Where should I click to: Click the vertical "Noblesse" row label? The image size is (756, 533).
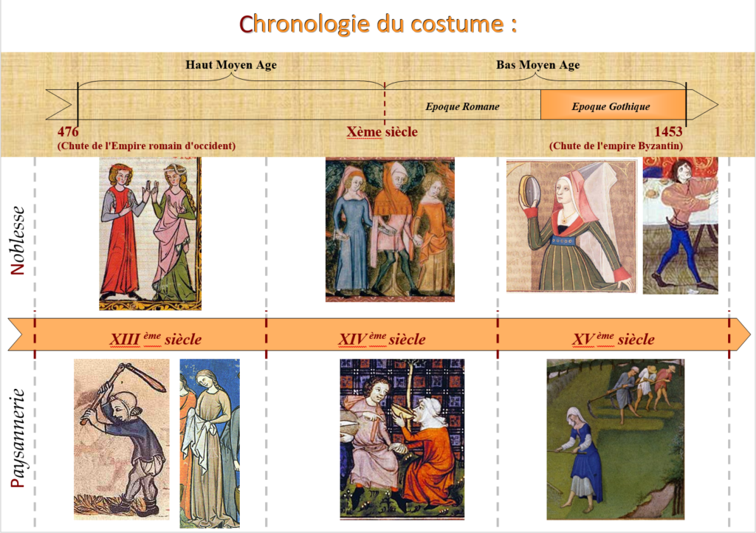click(18, 241)
